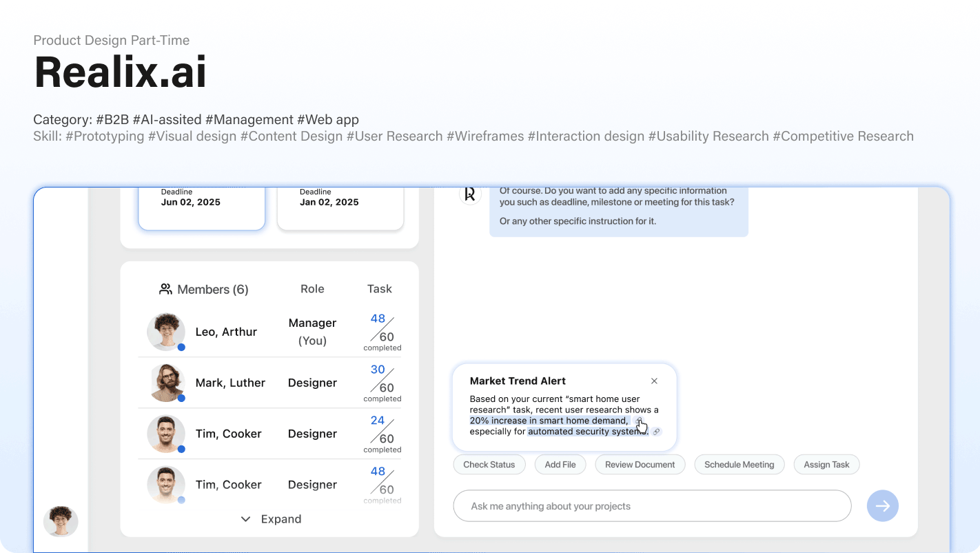Click the Check Status chip
Image resolution: width=980 pixels, height=553 pixels.
(x=489, y=465)
